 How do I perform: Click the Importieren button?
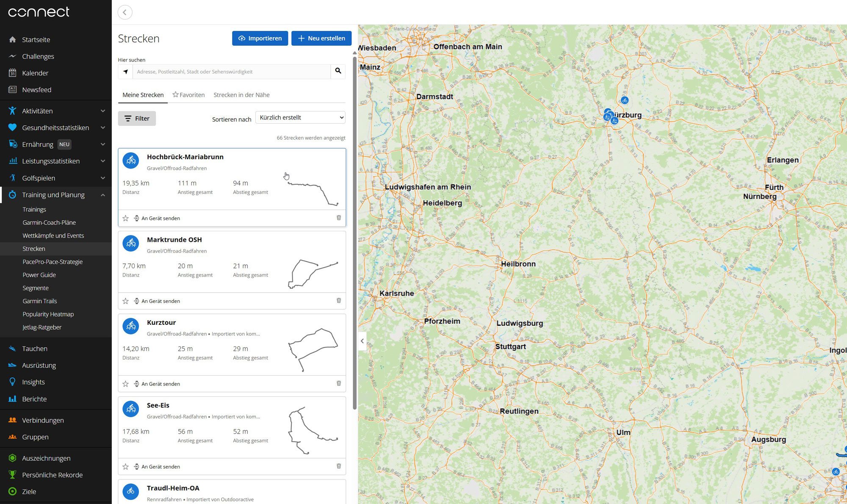260,38
